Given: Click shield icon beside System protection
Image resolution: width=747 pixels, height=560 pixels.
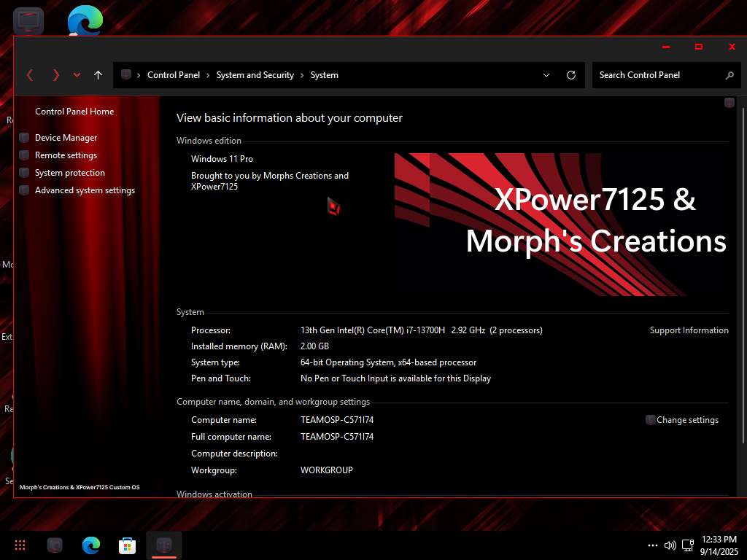Looking at the screenshot, I should tap(24, 173).
